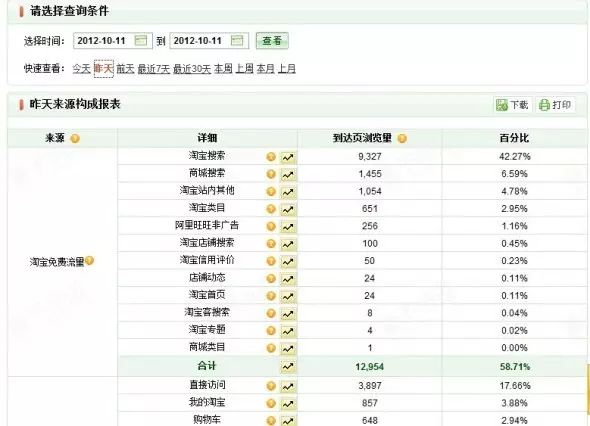Open trend chart for 淘宝信用评价 row
Screen dimensions: 590x426
(288, 261)
